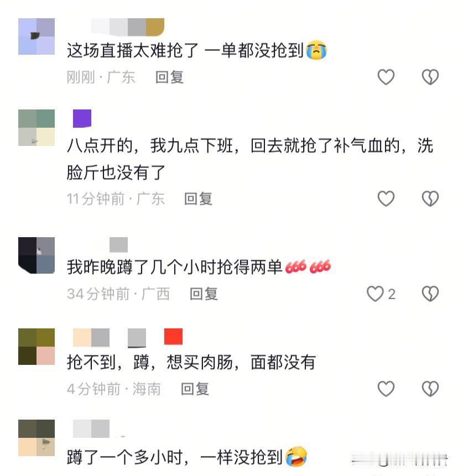The width and height of the screenshot is (458, 476).
Task: Like the 八点开的 comment from 广东
Action: click(386, 198)
